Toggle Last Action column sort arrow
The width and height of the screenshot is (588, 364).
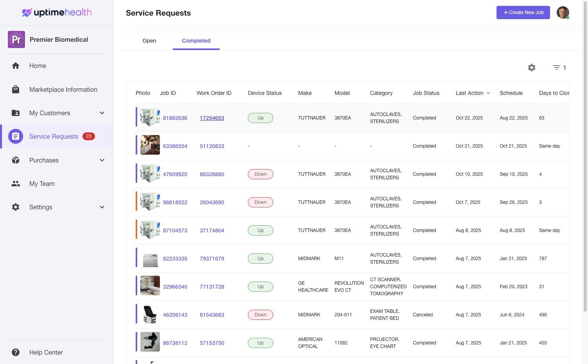[488, 93]
